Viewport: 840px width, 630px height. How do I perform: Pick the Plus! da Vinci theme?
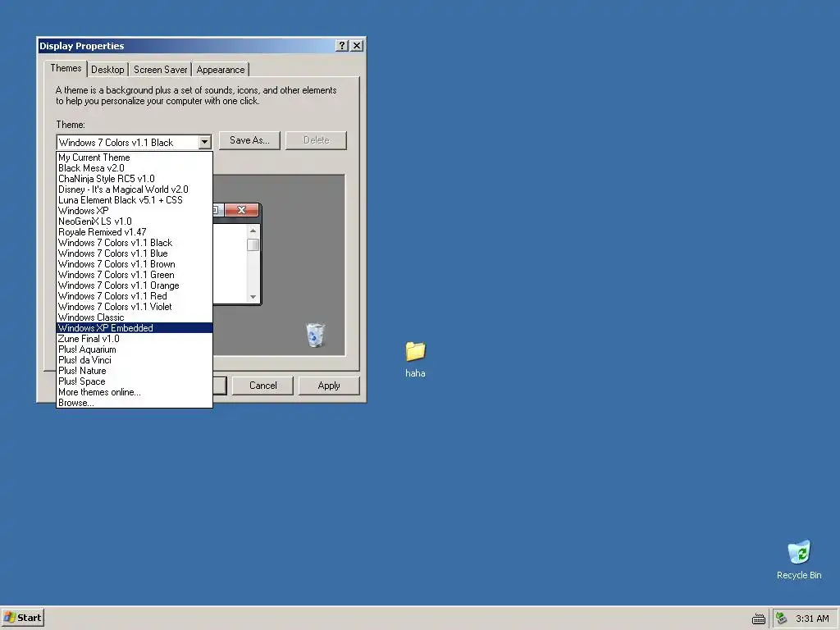(x=135, y=360)
